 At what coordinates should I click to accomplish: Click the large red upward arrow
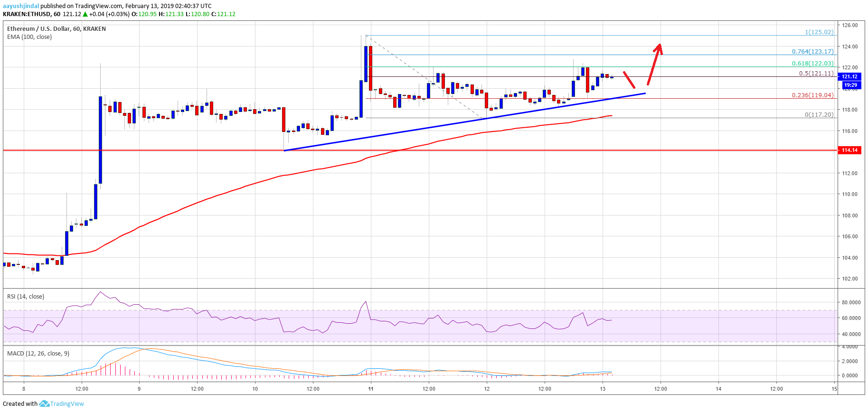coord(654,64)
